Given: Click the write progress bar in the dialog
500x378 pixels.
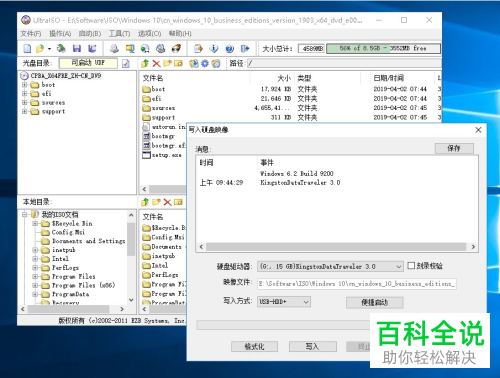Looking at the screenshot, I should (283, 325).
